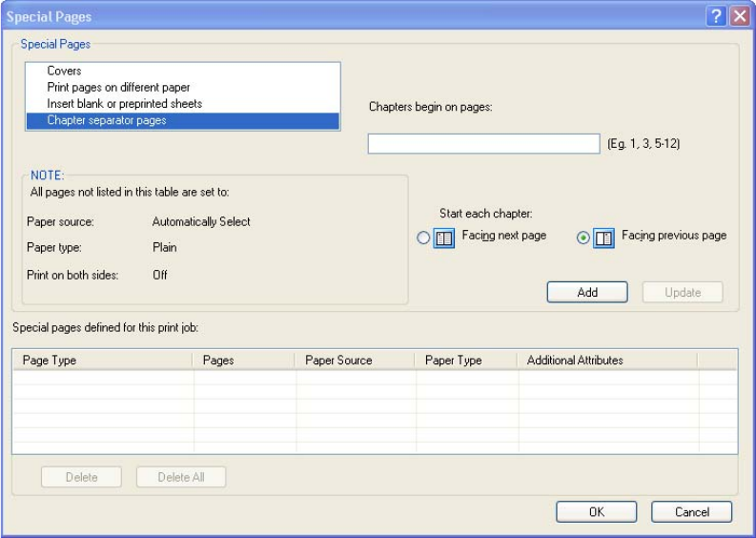This screenshot has height=538, width=756.
Task: Click the Update button
Action: pos(682,293)
